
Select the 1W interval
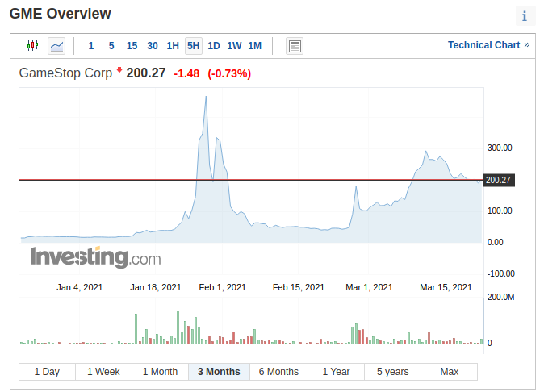[x=234, y=46]
